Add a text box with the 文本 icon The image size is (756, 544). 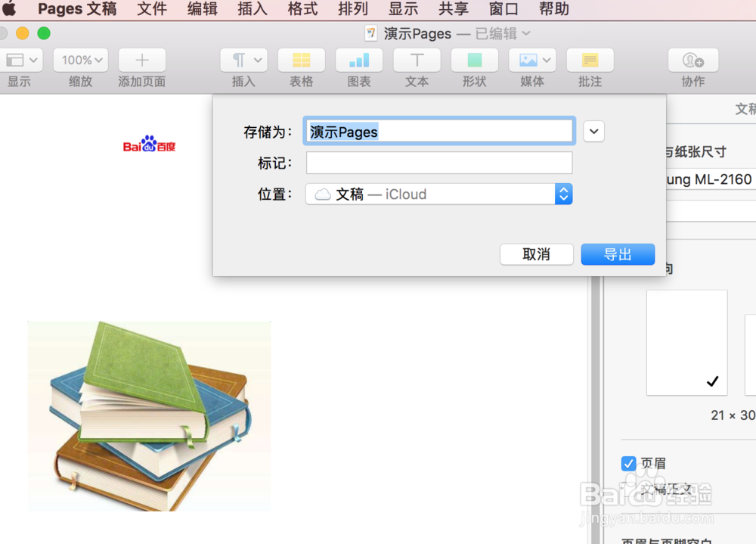point(417,60)
